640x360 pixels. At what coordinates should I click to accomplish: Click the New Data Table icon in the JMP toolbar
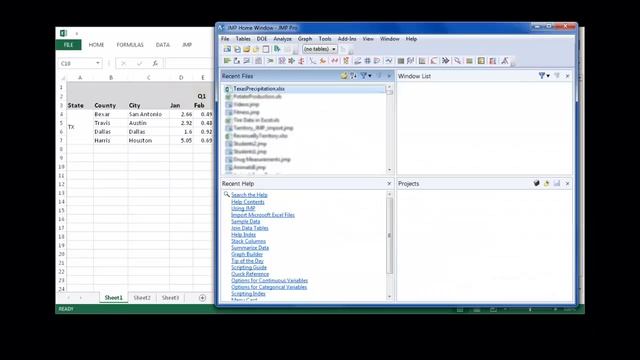(x=227, y=49)
